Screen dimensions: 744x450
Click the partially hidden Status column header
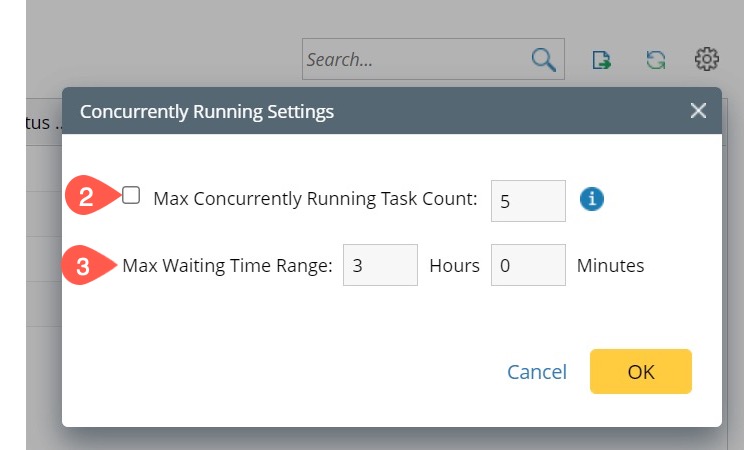[x=44, y=122]
